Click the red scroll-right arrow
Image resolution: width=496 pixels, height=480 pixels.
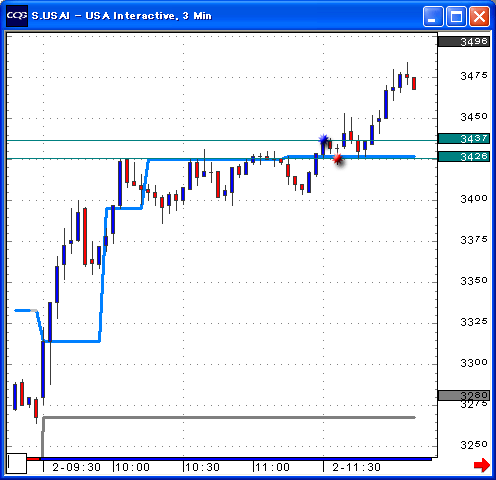coord(481,465)
